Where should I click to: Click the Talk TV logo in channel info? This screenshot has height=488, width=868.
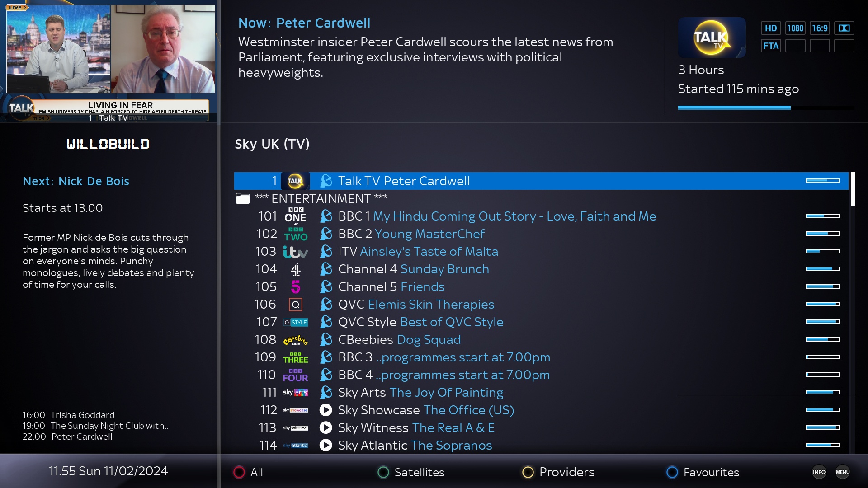tap(712, 38)
